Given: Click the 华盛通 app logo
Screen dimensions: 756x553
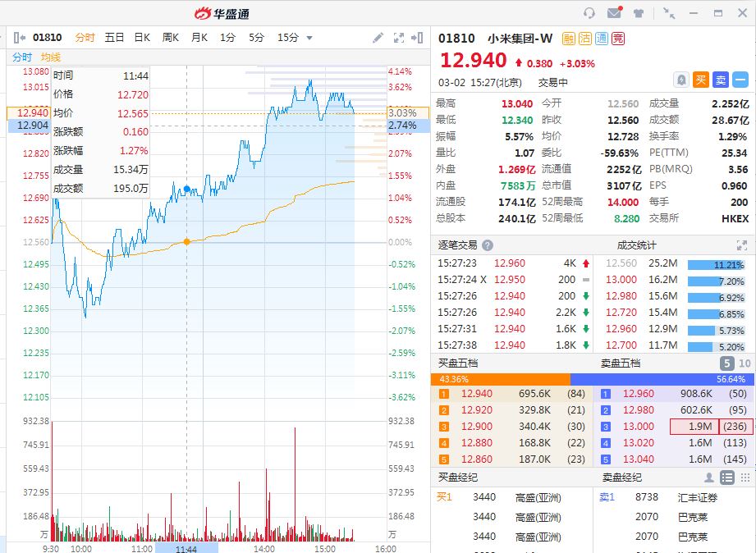Looking at the screenshot, I should (222, 13).
